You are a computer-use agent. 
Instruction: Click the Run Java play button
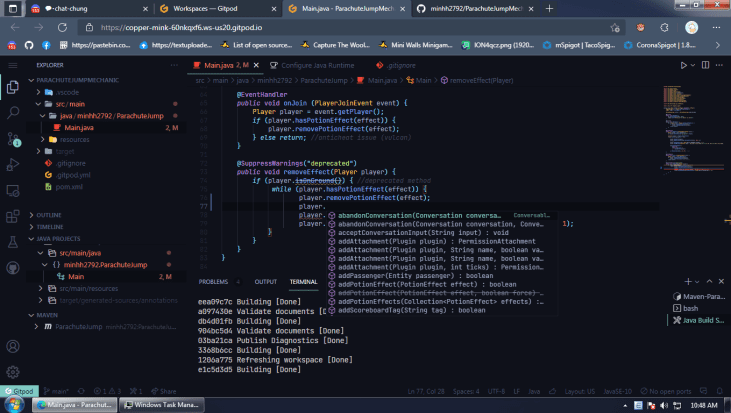pos(683,65)
